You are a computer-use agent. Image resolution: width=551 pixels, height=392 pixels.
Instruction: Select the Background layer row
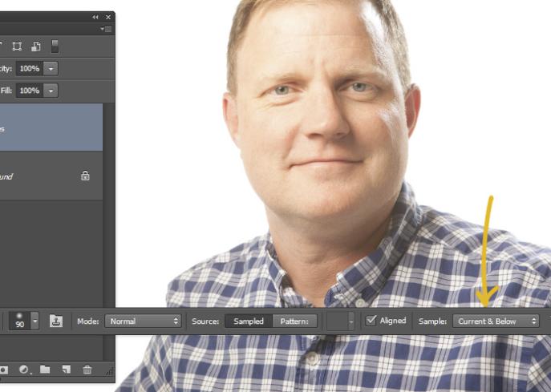pyautogui.click(x=51, y=176)
